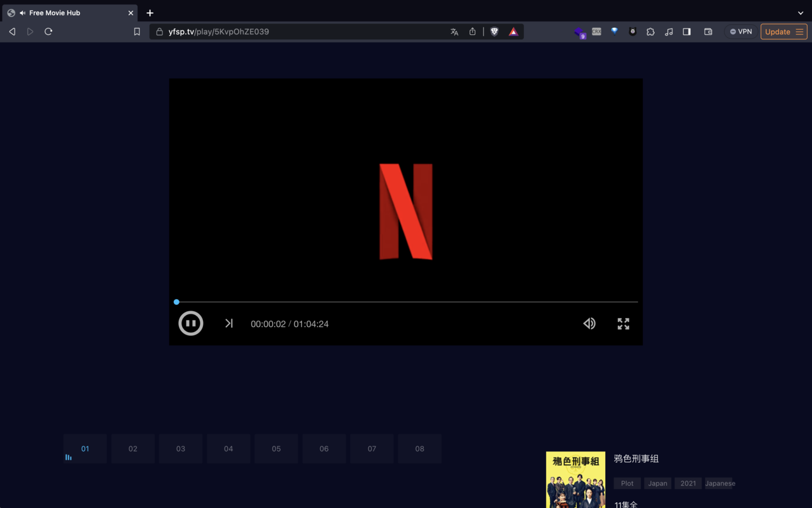Click the Plot genre tag
Screen dimensions: 812x508
(627, 483)
